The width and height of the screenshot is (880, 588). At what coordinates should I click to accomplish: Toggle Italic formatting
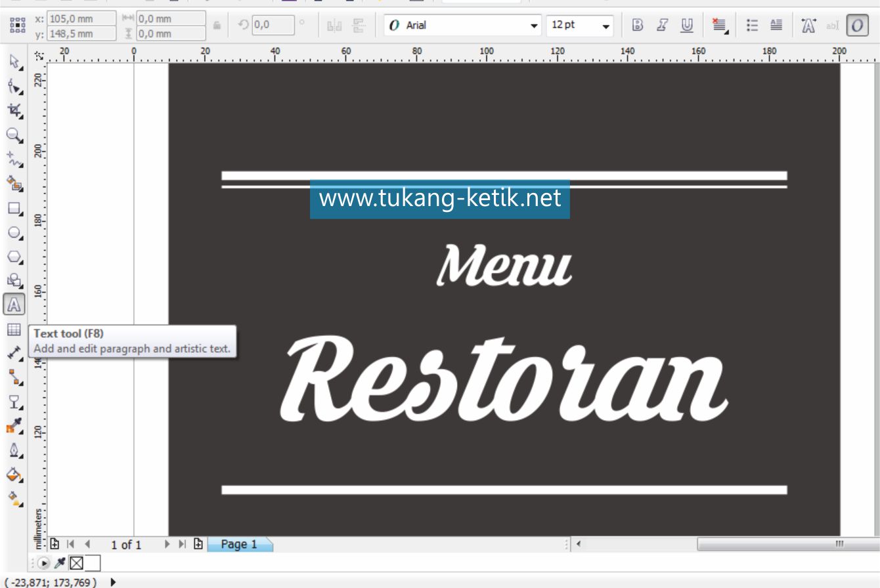(662, 26)
